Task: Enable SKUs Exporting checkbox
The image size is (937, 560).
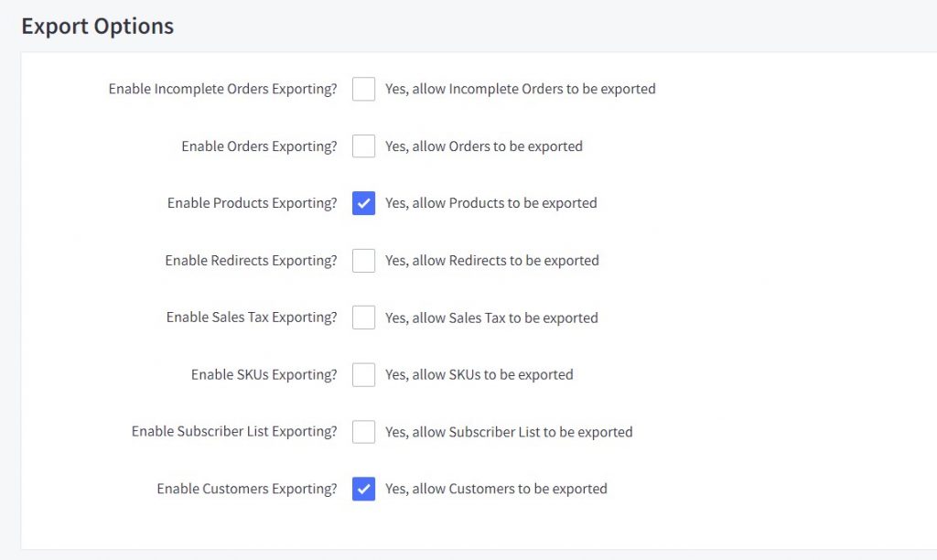Action: pos(363,374)
